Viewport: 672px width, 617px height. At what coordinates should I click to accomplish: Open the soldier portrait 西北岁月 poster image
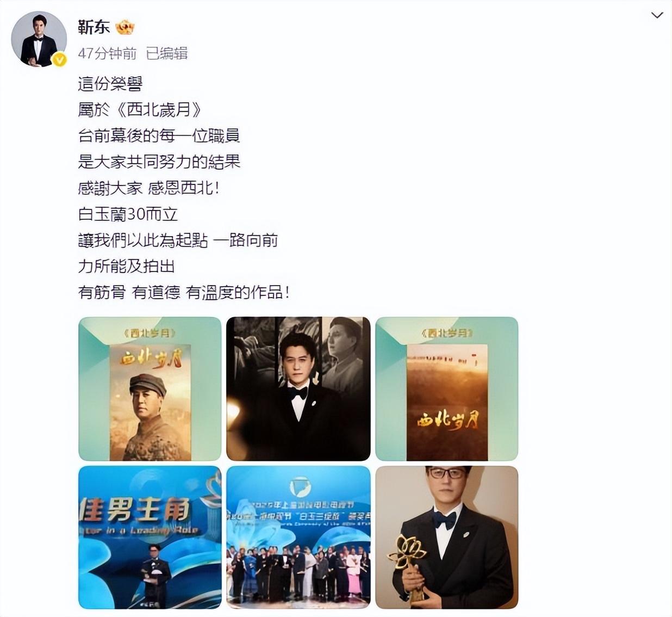pyautogui.click(x=150, y=388)
